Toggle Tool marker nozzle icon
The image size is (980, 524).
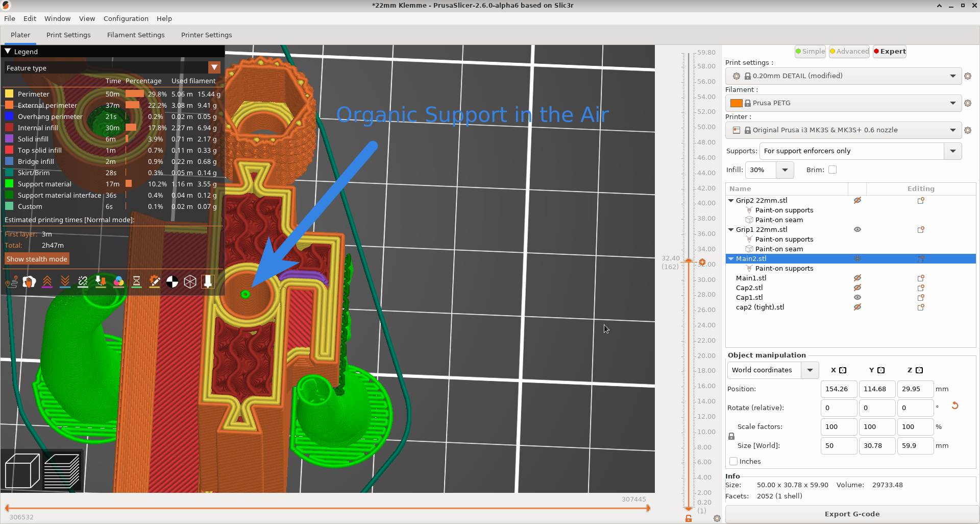tap(208, 281)
